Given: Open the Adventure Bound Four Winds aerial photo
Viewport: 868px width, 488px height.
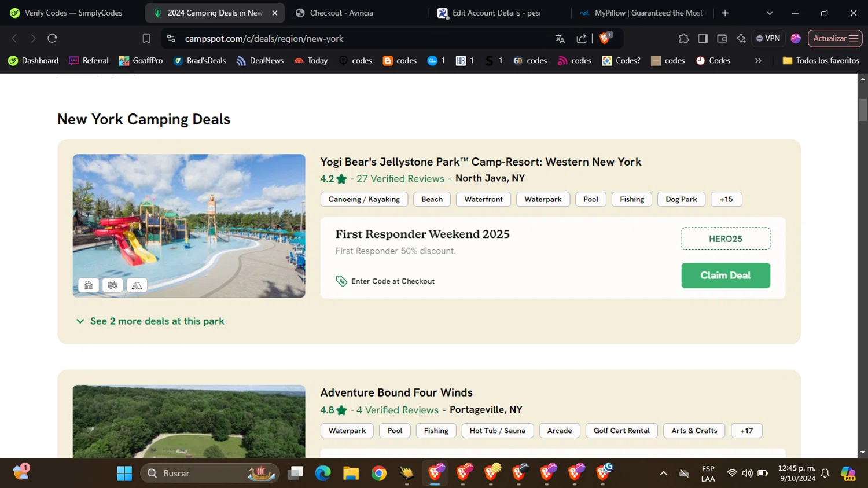Looking at the screenshot, I should point(189,421).
